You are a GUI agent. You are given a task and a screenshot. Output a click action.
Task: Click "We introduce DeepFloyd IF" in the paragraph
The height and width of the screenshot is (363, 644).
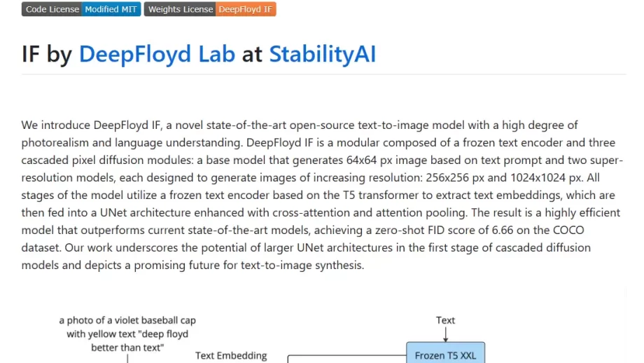pyautogui.click(x=91, y=125)
